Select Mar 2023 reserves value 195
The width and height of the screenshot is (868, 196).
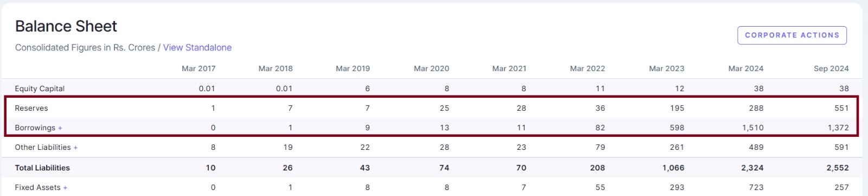(677, 108)
